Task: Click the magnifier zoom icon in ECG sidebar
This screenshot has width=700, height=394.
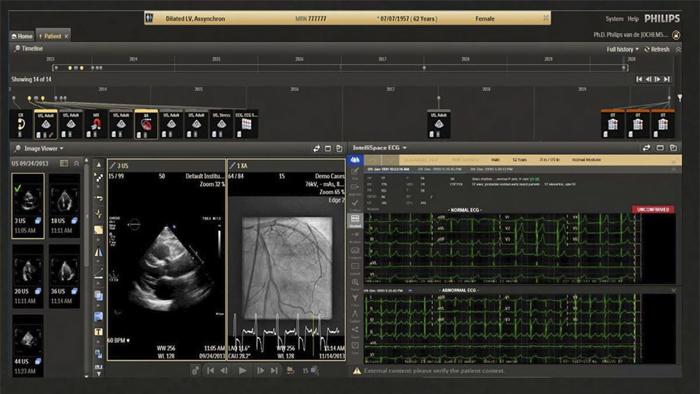Action: [x=355, y=283]
